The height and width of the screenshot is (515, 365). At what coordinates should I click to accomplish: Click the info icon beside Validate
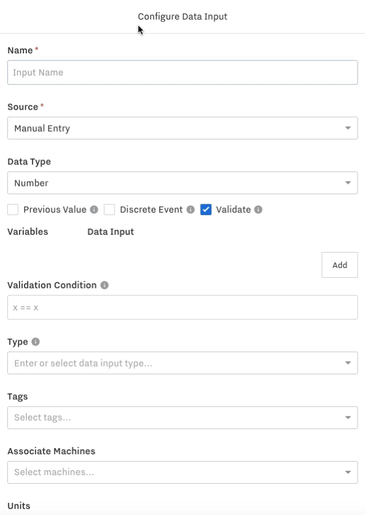(x=258, y=210)
